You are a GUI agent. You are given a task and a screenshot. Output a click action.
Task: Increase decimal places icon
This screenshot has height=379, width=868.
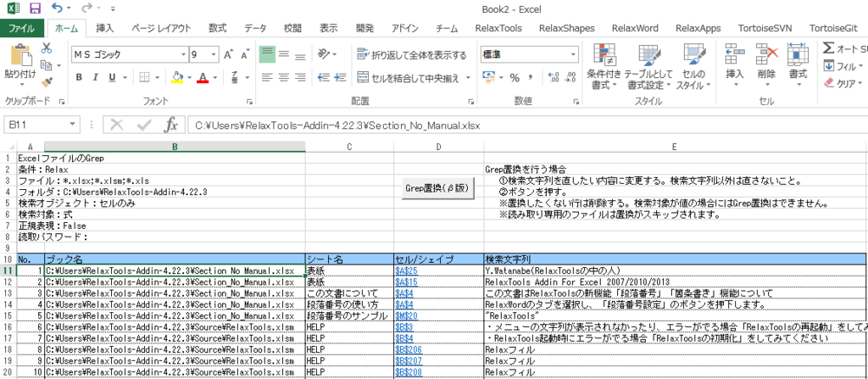(553, 77)
